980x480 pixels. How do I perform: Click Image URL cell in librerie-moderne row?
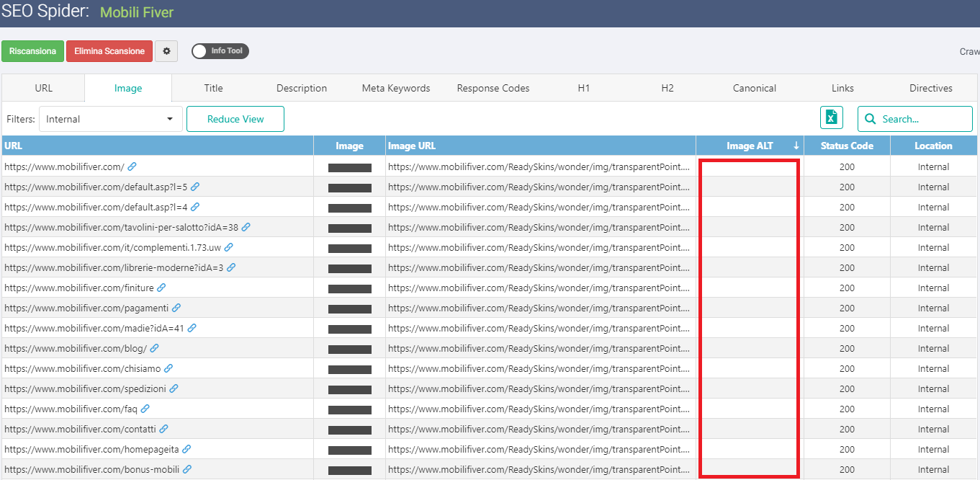pos(541,267)
